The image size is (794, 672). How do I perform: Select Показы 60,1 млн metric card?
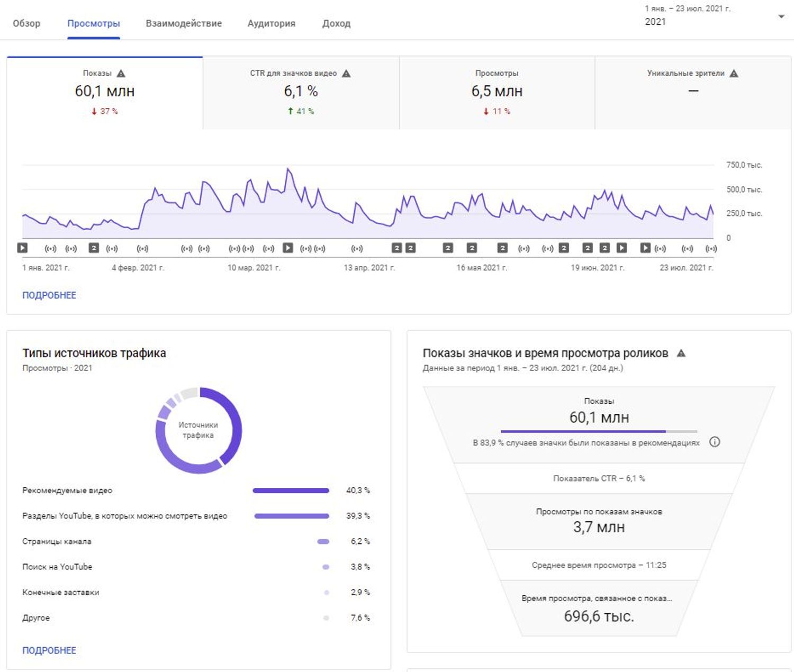(105, 93)
